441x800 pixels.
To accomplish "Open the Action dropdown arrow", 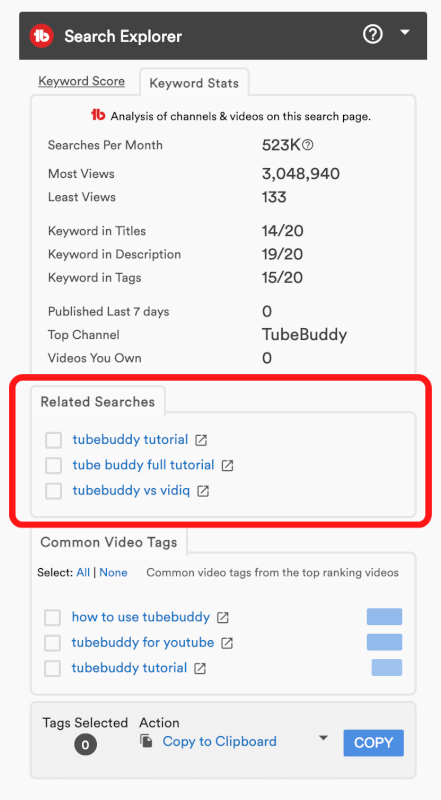I will [323, 738].
